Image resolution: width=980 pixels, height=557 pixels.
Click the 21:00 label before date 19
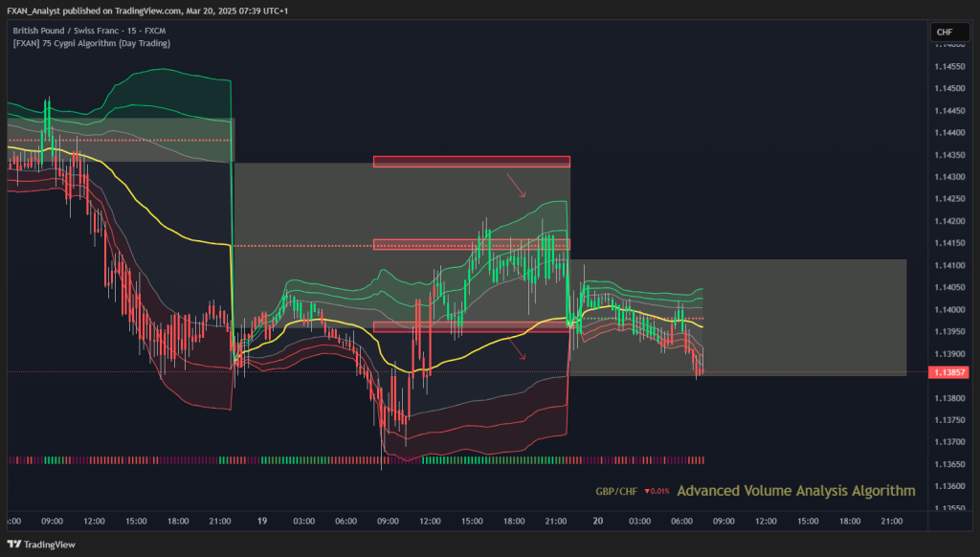click(219, 521)
